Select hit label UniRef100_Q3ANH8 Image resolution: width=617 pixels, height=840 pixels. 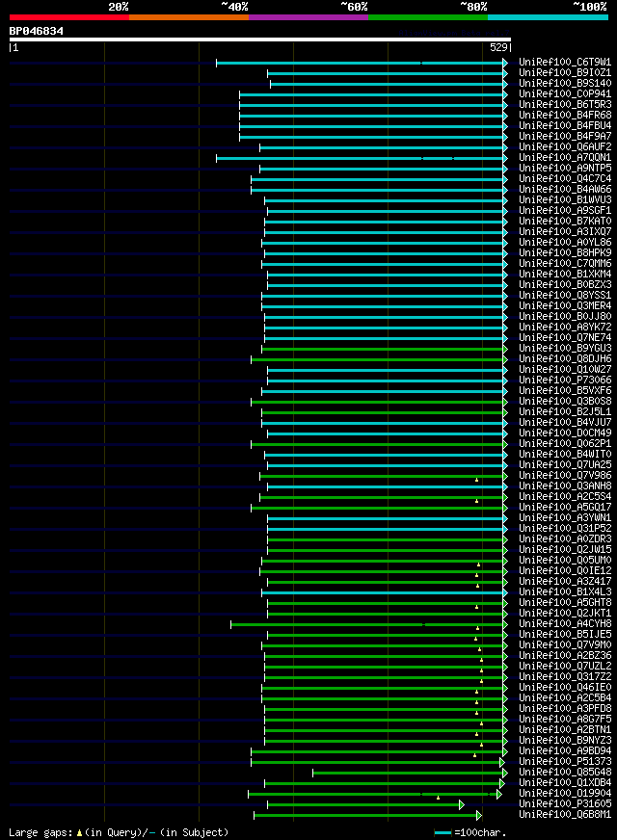(565, 486)
